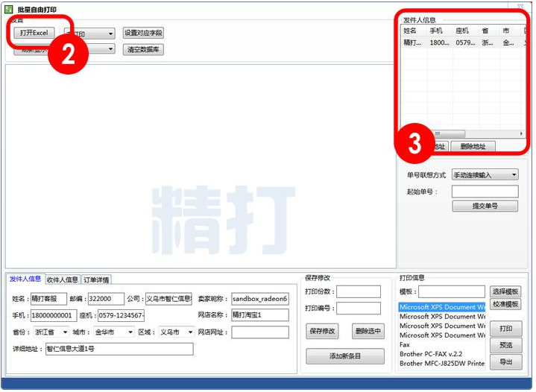Open the dropdown beside 清空数据库 button
This screenshot has width=536, height=392.
110,49
